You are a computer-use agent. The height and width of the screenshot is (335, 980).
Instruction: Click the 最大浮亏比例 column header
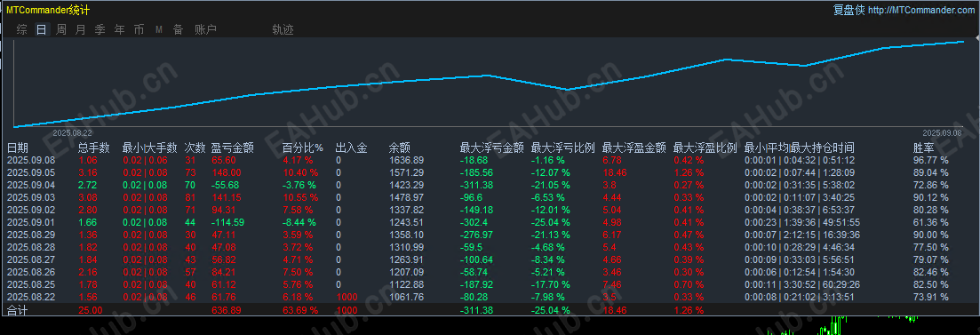[563, 148]
